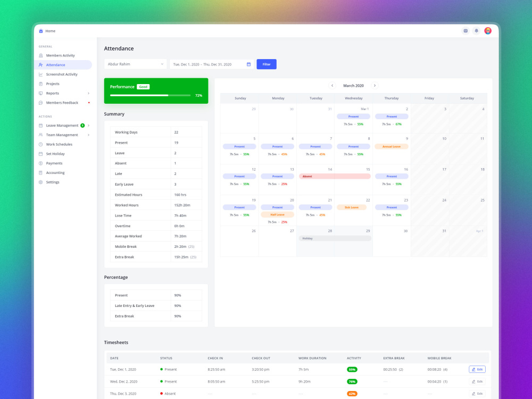Click the Sick Leave tag on March 22
532x399 pixels.
pyautogui.click(x=352, y=207)
